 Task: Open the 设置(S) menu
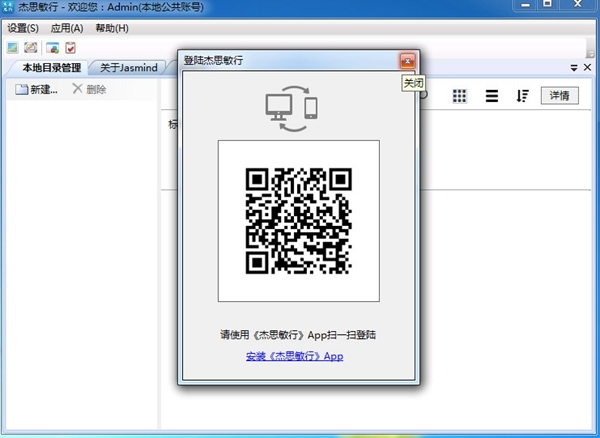click(x=23, y=28)
